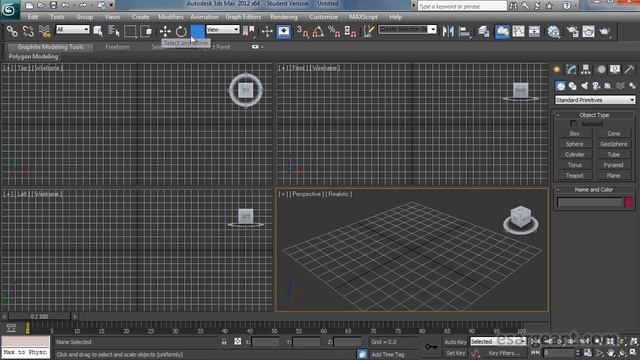Image resolution: width=640 pixels, height=360 pixels.
Task: Open the Edit menu
Action: tap(33, 17)
